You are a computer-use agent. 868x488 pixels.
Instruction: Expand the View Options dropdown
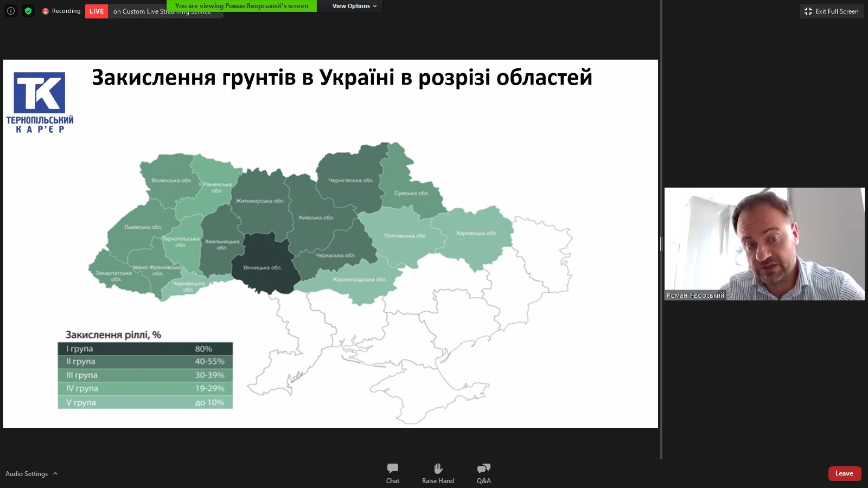click(354, 6)
